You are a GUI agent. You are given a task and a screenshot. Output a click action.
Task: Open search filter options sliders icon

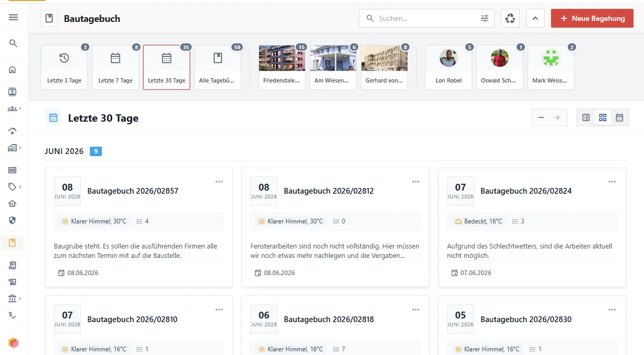485,18
